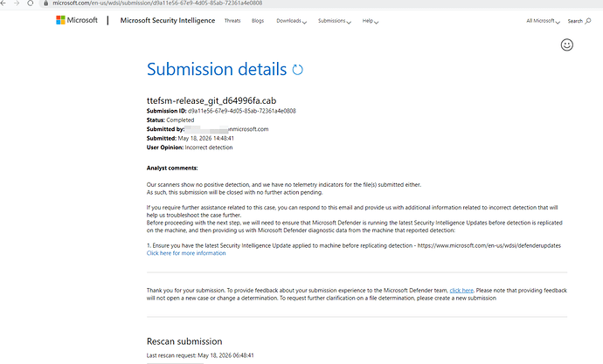Select the Submission ID value
The width and height of the screenshot is (603, 364).
(x=242, y=111)
